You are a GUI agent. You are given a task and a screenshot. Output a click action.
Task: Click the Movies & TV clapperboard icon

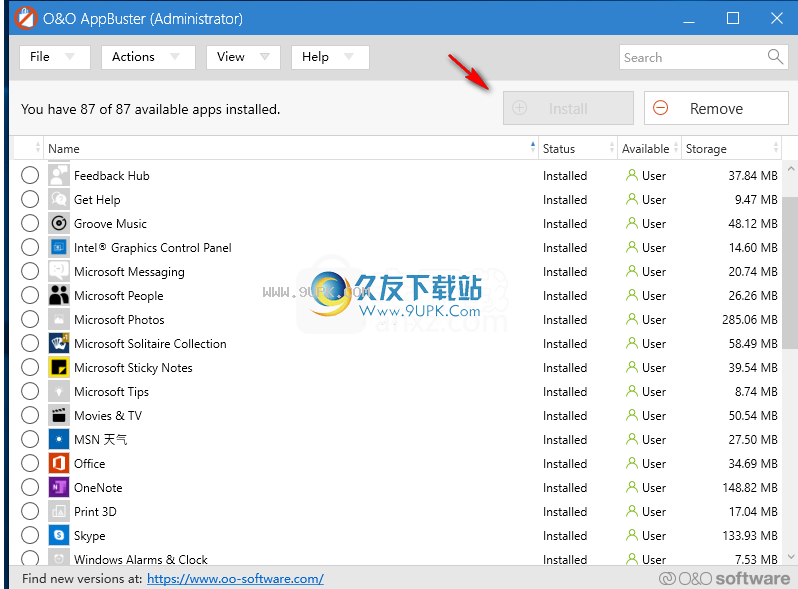(59, 415)
